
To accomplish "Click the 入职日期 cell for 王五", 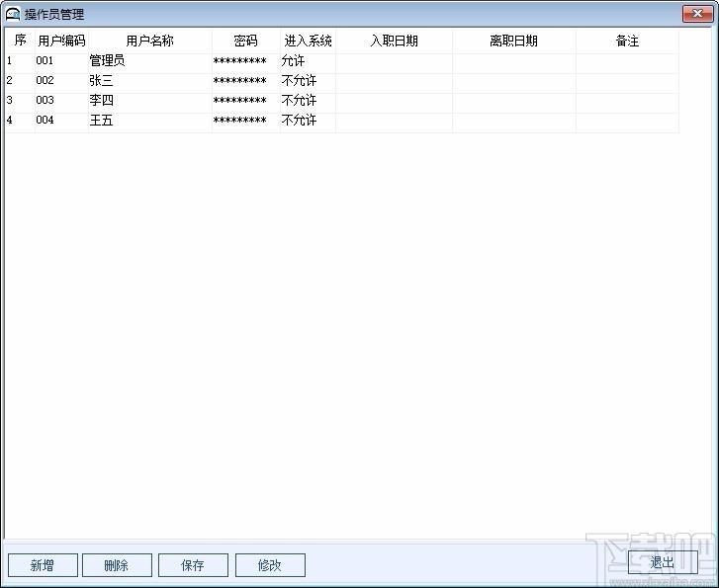I will 394,123.
